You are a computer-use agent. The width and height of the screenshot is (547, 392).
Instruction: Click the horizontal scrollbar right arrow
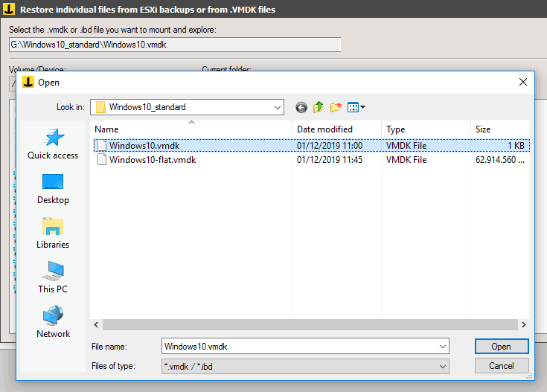(x=524, y=325)
